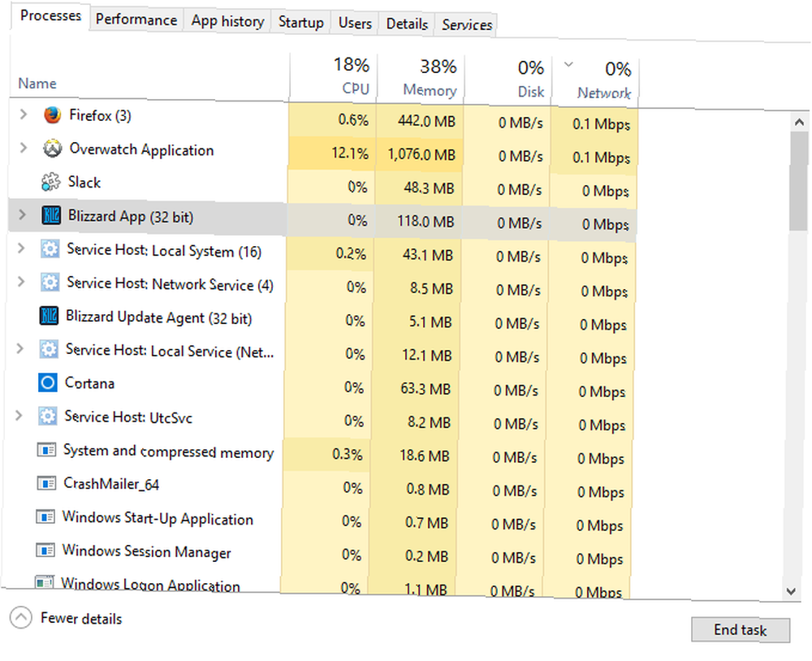
Task: Sort by the CPU column header
Action: click(x=334, y=76)
